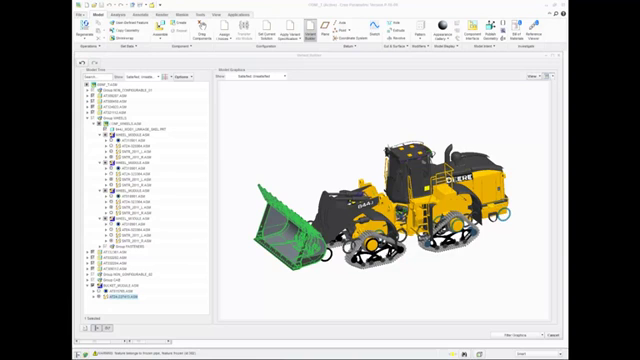Viewport: 640px width, 360px height.
Task: Switch to the Render tab
Action: coord(162,15)
